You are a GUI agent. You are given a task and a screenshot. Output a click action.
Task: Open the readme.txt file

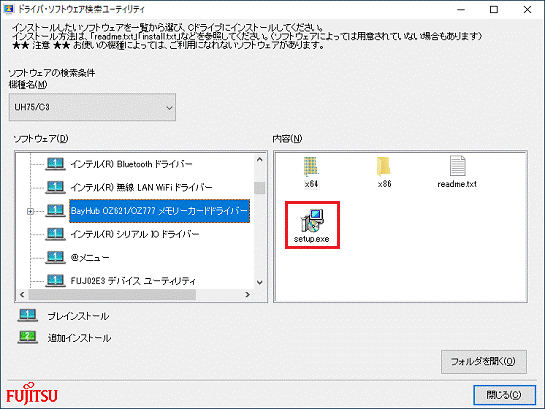pos(457,166)
